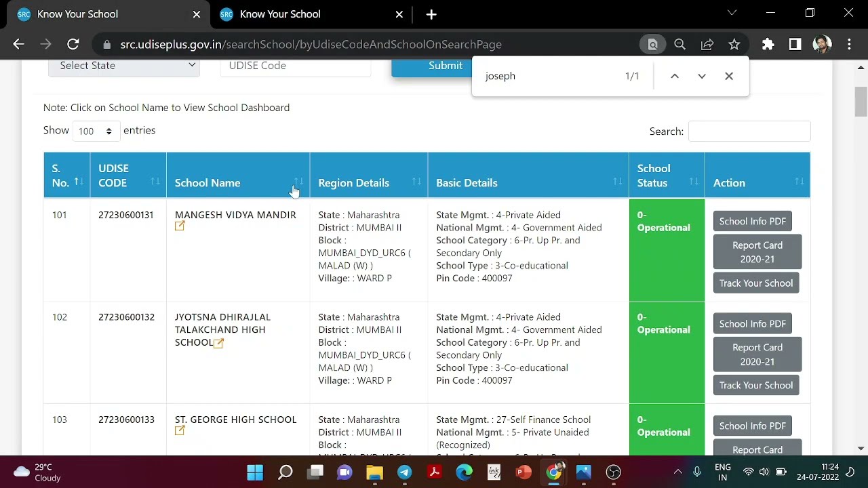Open Report Card 2020-21 for Mangesh Vidya Mandir
Image resolution: width=868 pixels, height=488 pixels.
point(757,252)
